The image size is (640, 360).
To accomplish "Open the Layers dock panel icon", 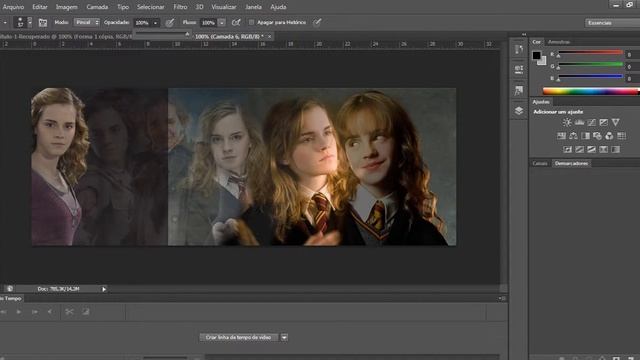I will [519, 111].
